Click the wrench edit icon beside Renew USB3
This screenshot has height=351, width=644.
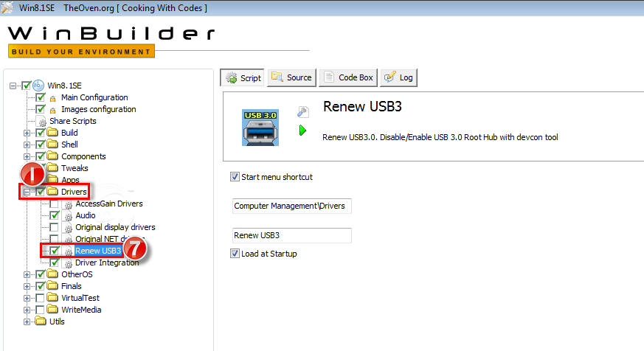[302, 111]
